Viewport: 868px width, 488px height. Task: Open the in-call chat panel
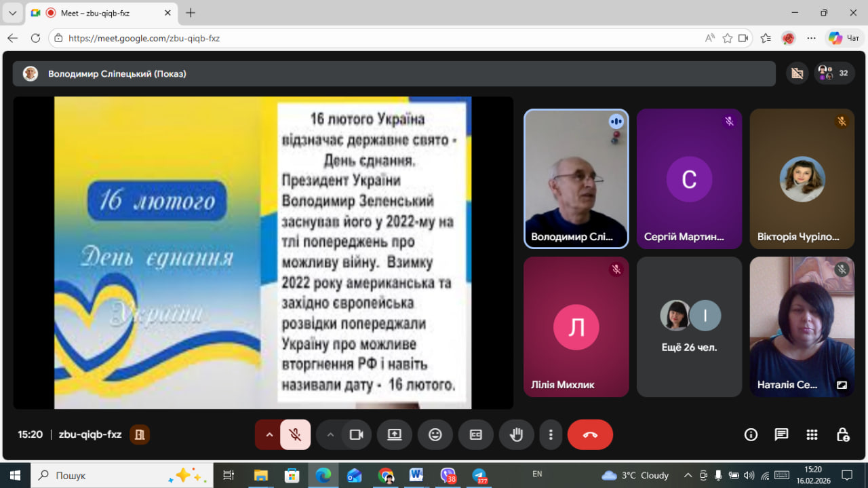tap(781, 435)
